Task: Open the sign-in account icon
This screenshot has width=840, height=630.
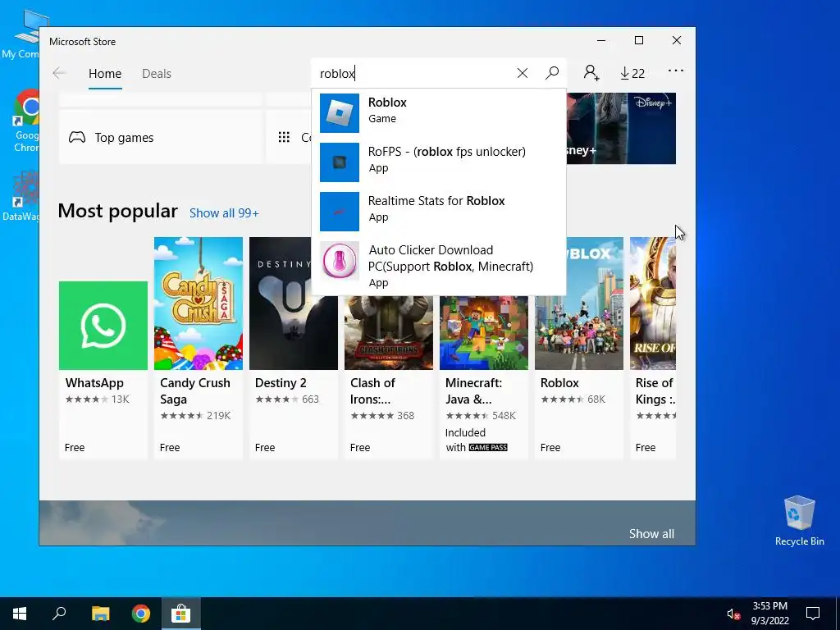Action: (x=591, y=72)
